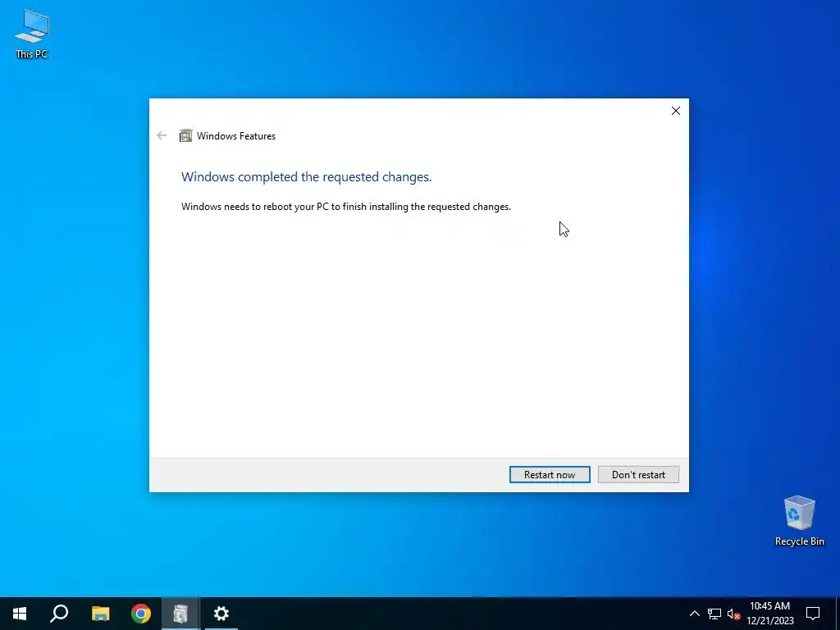This screenshot has width=840, height=630.
Task: Close the Windows Features dialog
Action: [676, 111]
